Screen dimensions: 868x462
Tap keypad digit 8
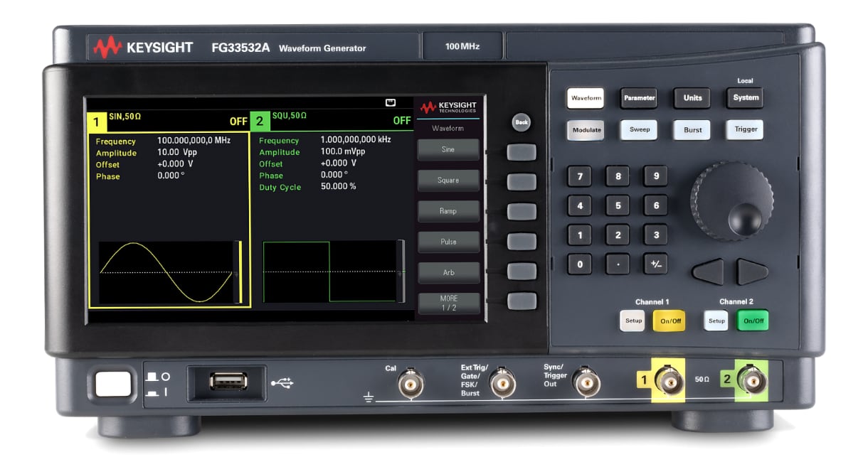click(x=618, y=176)
